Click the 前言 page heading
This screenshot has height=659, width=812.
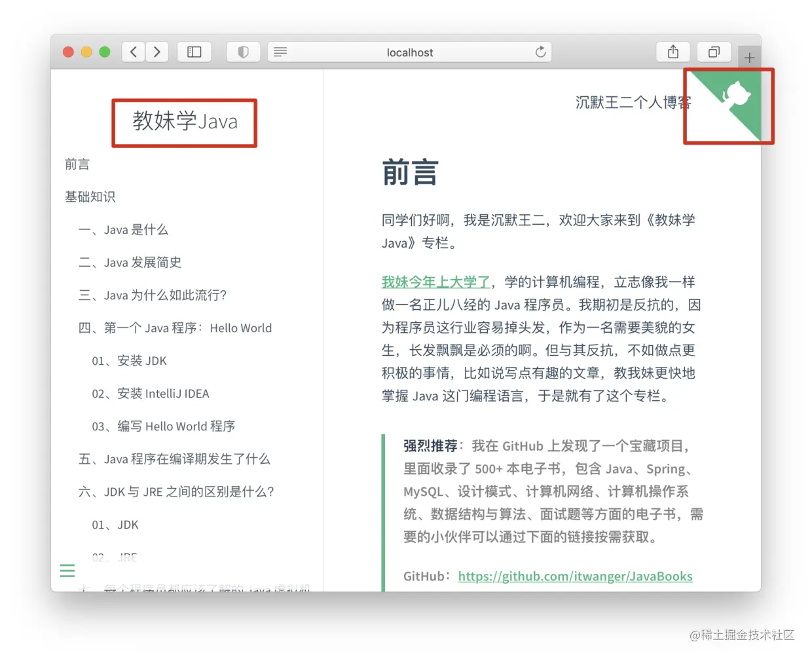point(410,172)
